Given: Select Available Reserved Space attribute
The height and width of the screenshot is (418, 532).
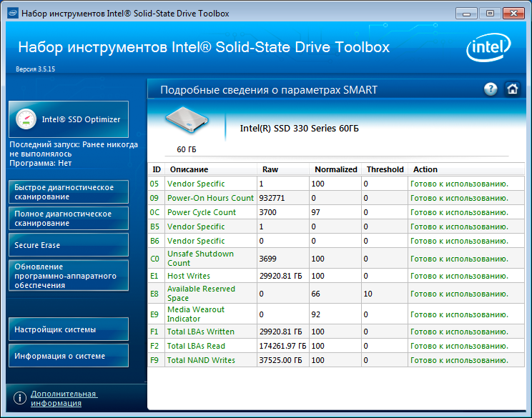Looking at the screenshot, I should tap(201, 293).
